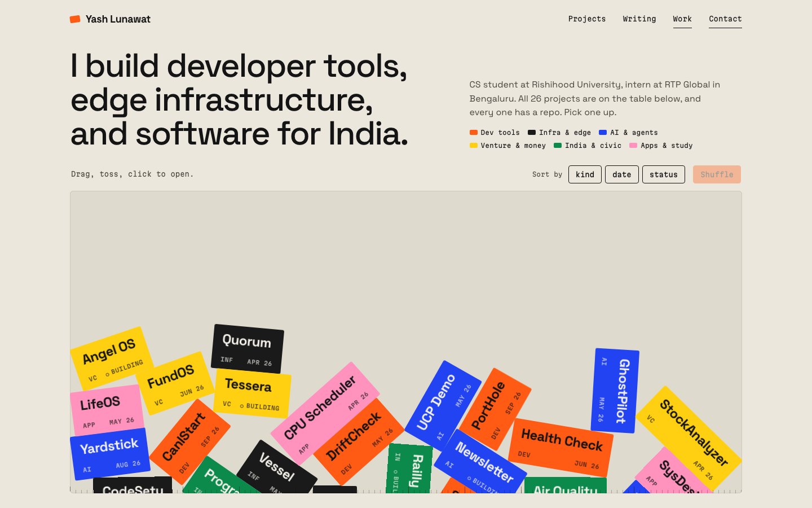Navigate to the Work section
812x508 pixels.
click(682, 19)
